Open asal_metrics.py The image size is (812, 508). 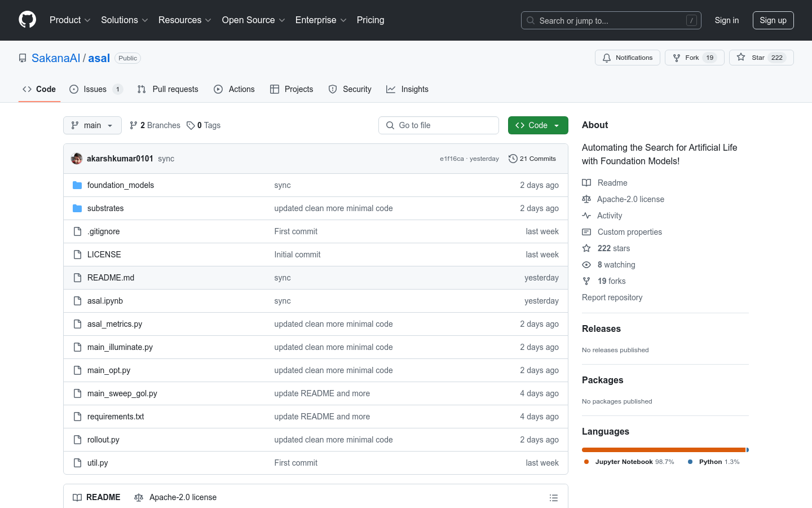(x=115, y=324)
